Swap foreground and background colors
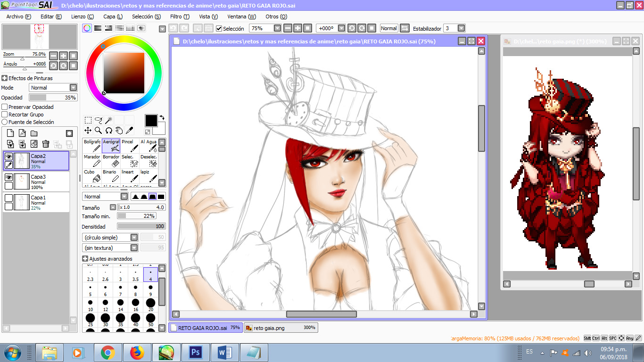 click(162, 117)
